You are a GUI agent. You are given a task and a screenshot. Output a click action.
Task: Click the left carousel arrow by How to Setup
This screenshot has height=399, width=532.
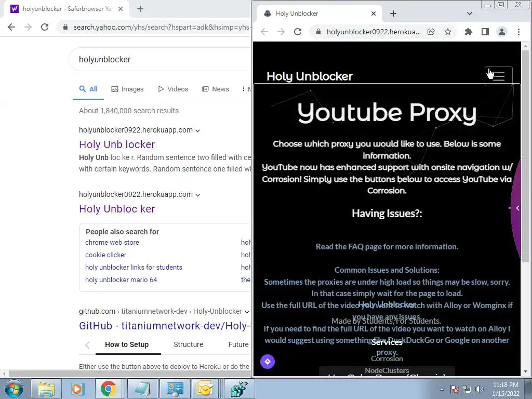coord(87,345)
